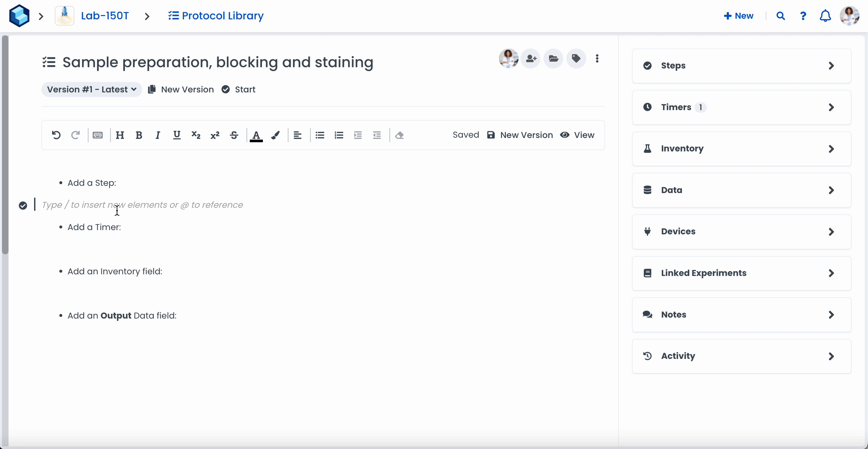Toggle bold formatting
This screenshot has width=868, height=449.
[x=138, y=135]
